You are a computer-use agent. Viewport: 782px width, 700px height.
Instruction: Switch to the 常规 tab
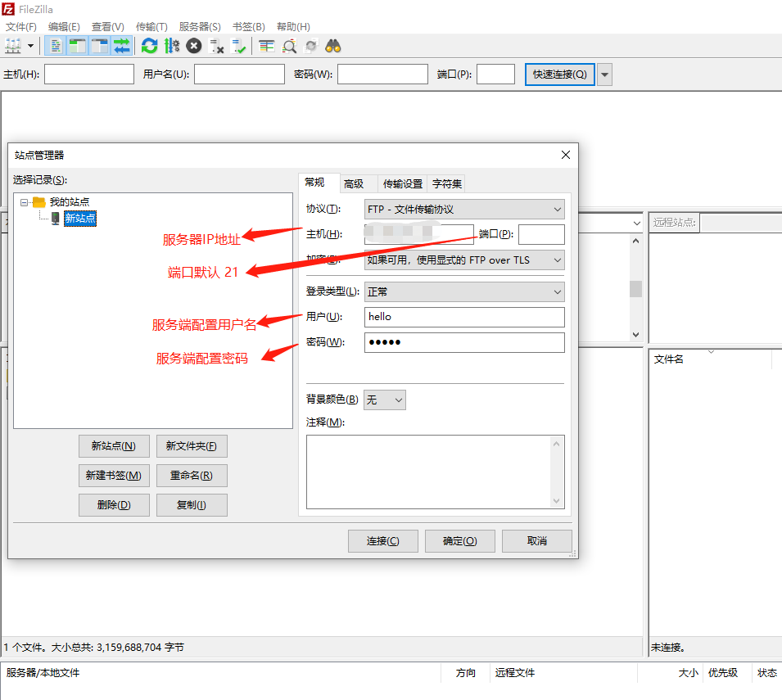click(x=314, y=183)
